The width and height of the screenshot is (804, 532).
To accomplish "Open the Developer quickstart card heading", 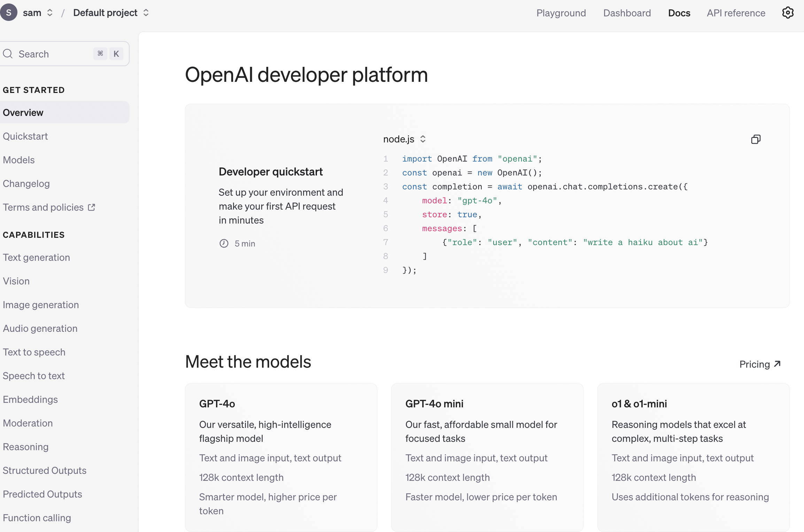I will 270,172.
